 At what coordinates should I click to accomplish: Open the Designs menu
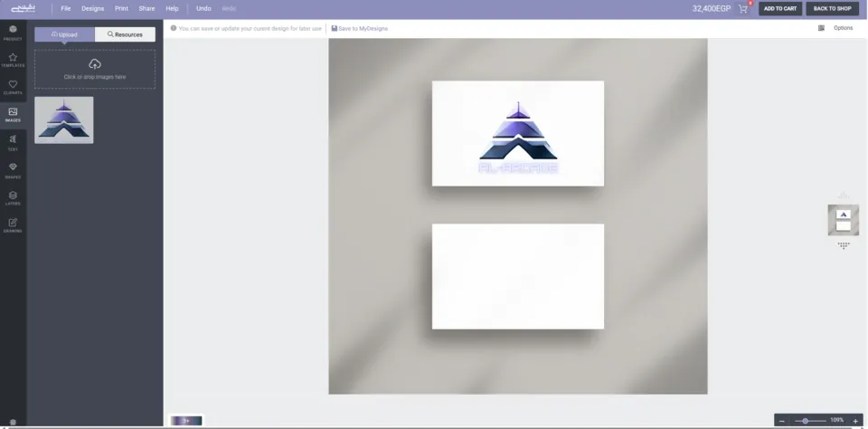click(92, 9)
